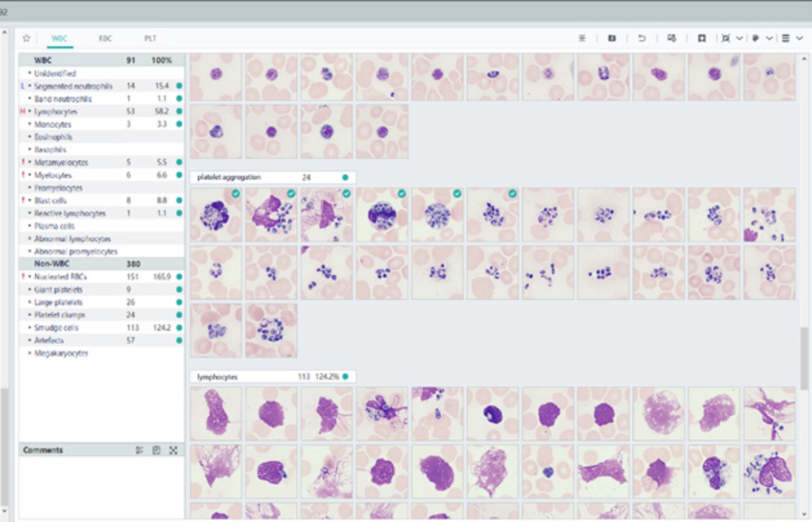Uncheck first platelet aggregation thumbnail's green checkmark
This screenshot has height=522, width=812.
(235, 194)
